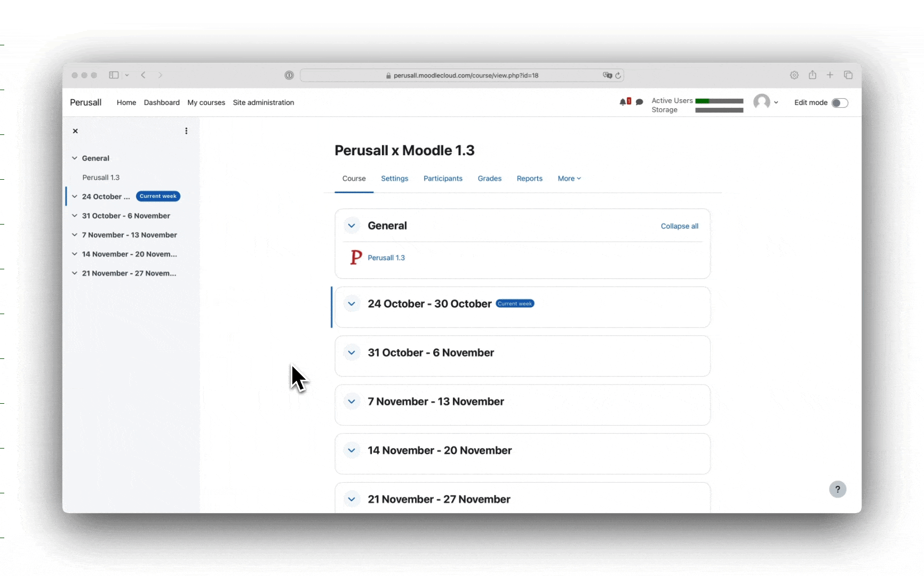Click the help question mark button

tap(837, 489)
